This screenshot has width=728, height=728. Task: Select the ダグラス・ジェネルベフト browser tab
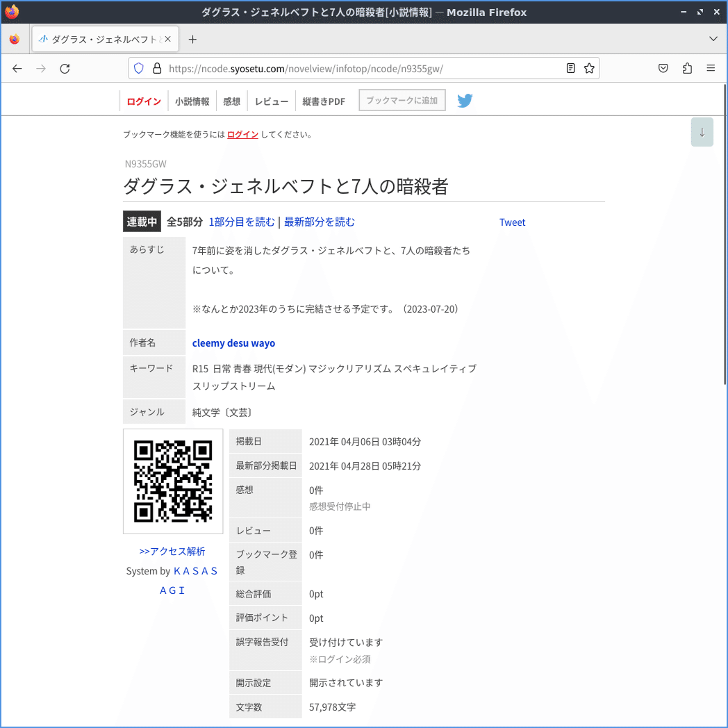105,40
